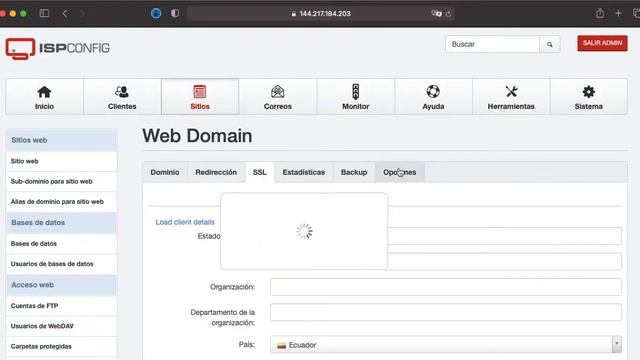Open the Herramientas tools module

pos(511,97)
